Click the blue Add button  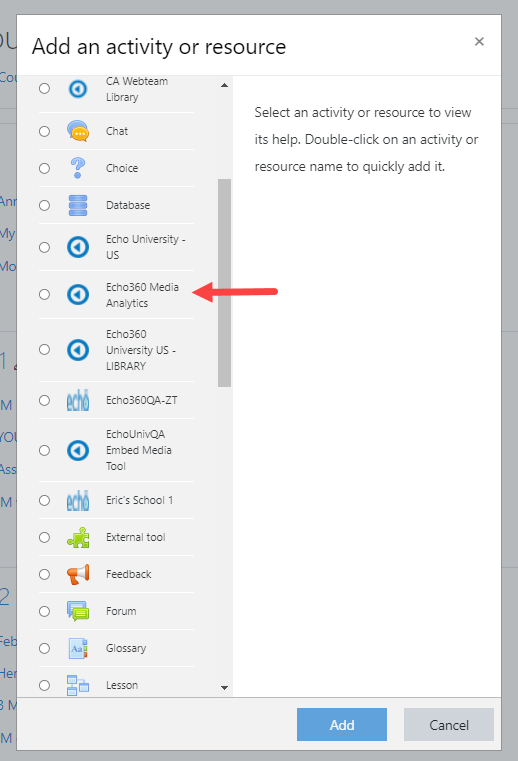click(x=342, y=725)
